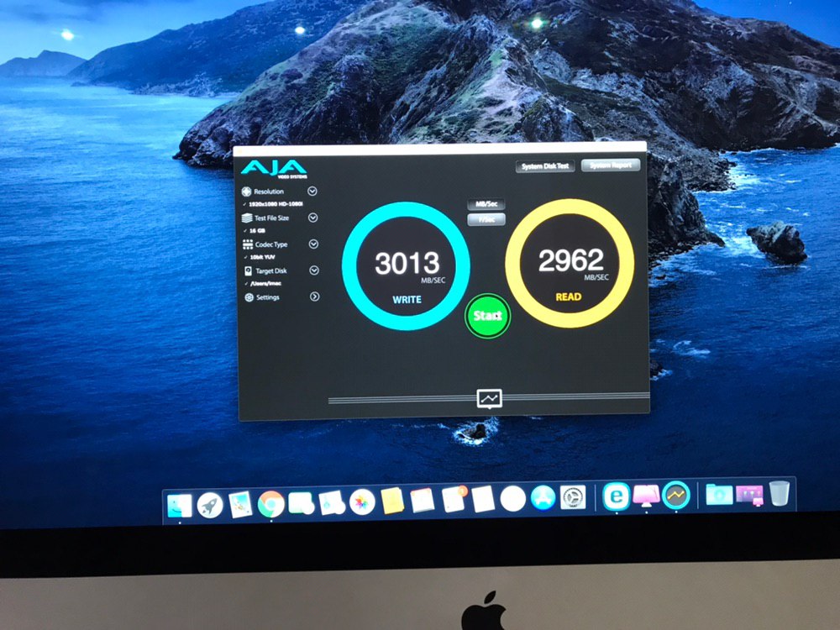Expand the Codec Type dropdown chevron
Screen dimensions: 840x630
click(x=313, y=244)
